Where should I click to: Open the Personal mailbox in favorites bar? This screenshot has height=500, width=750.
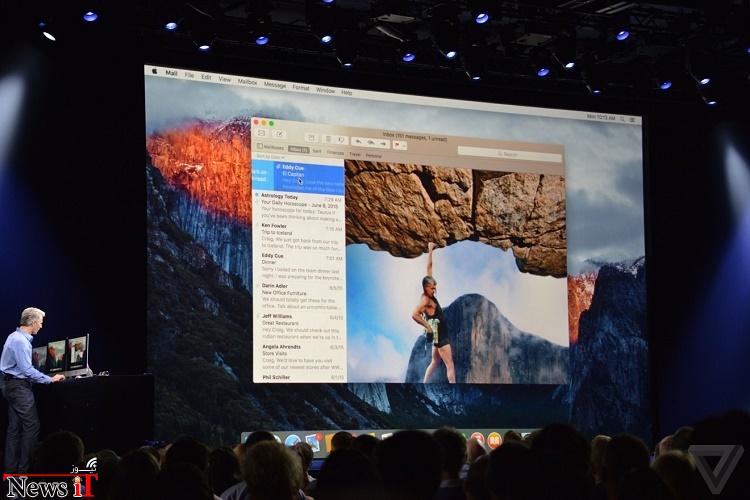point(374,156)
